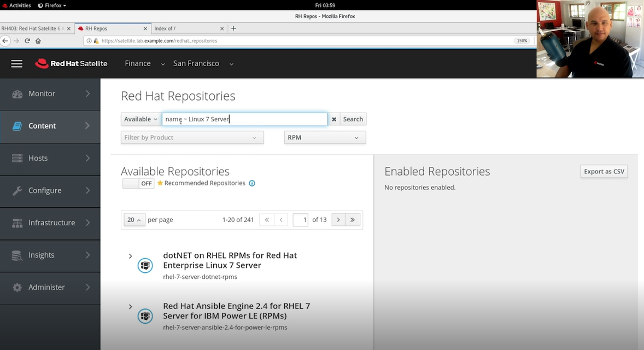Clear the search field with X icon
The image size is (644, 350).
(x=334, y=119)
